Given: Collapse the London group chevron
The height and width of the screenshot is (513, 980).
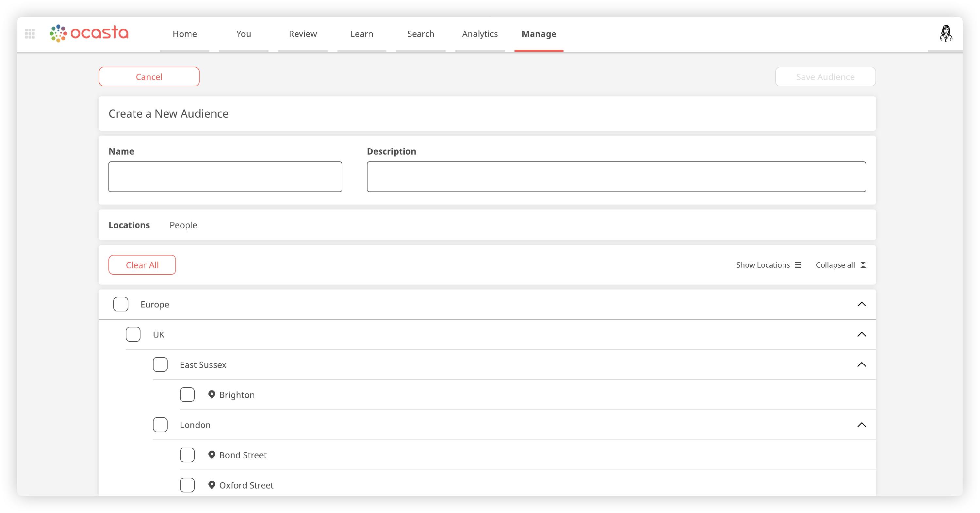Looking at the screenshot, I should click(862, 425).
